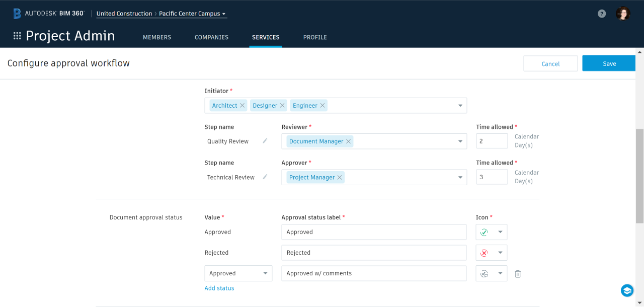The image size is (644, 307).
Task: Edit the Technical Review step name
Action: point(265,177)
